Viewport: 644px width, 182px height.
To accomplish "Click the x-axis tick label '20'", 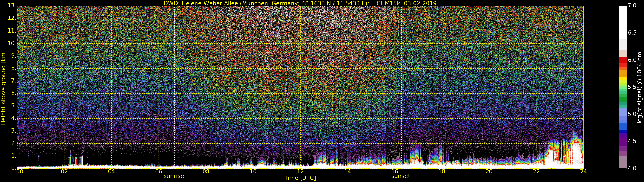I will pyautogui.click(x=489, y=171).
